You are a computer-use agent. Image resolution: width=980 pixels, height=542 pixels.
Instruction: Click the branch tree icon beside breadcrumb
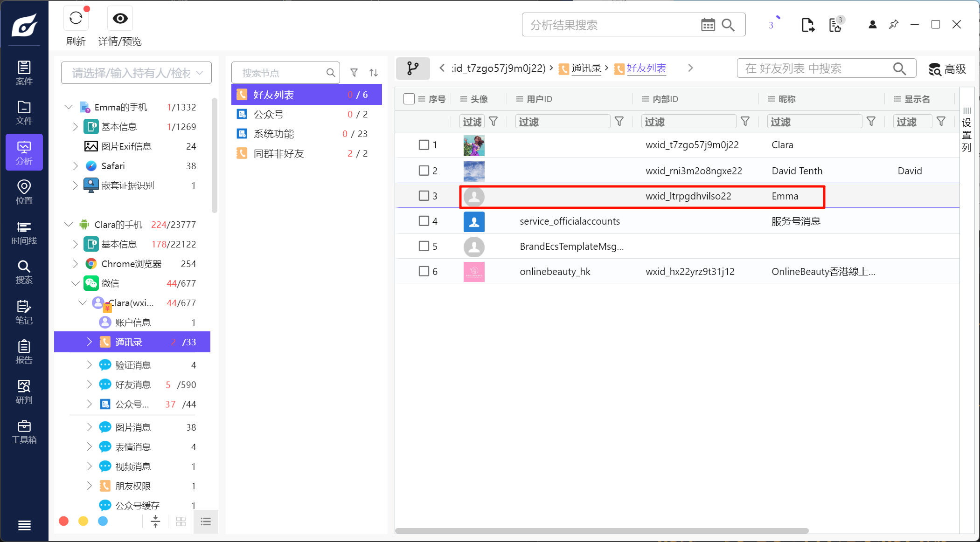[412, 69]
